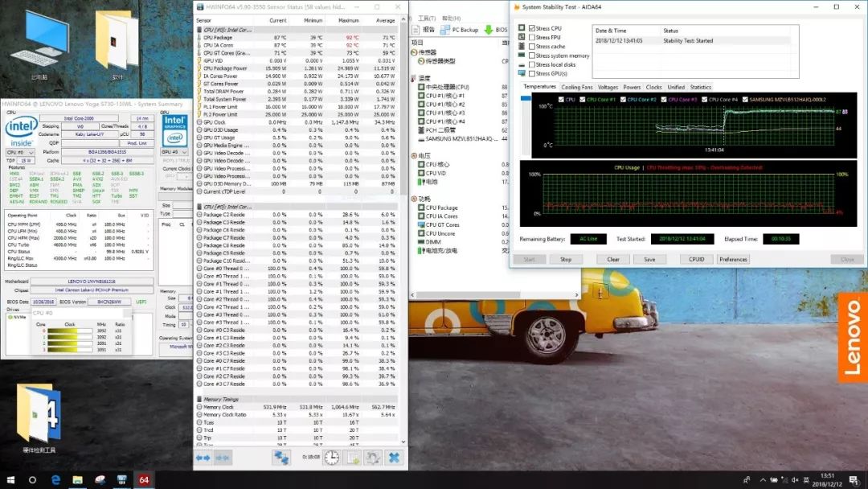868x489 pixels.
Task: Open the CPU #0 selector dropdown
Action: click(x=20, y=151)
